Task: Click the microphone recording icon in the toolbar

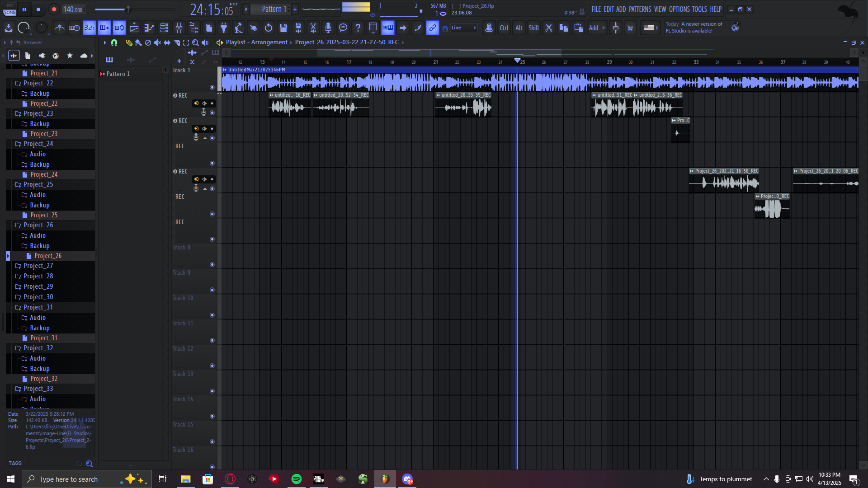Action: coord(328,28)
